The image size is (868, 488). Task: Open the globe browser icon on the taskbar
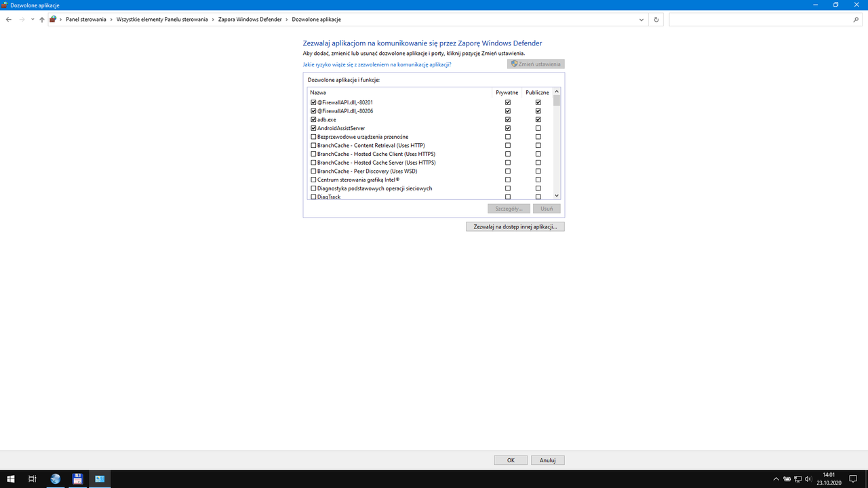pos(56,479)
